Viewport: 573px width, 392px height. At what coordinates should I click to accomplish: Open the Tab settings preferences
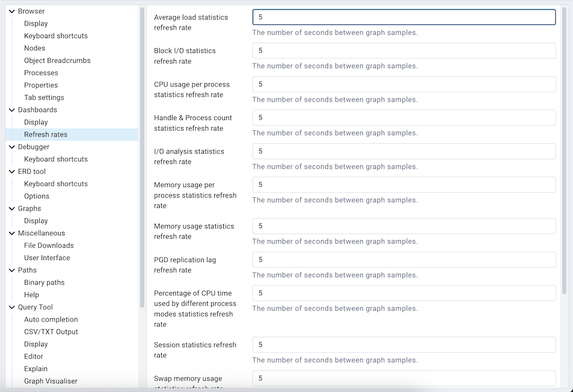[x=43, y=97]
